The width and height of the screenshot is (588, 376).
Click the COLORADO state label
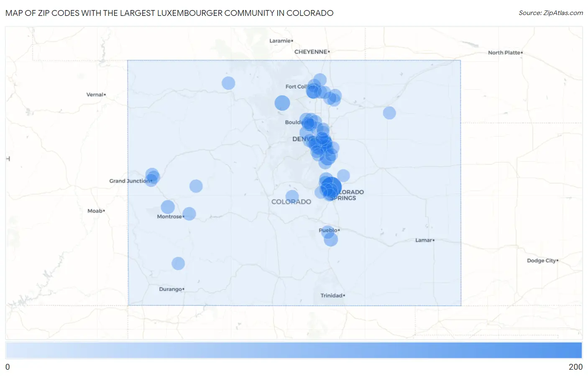coord(291,202)
